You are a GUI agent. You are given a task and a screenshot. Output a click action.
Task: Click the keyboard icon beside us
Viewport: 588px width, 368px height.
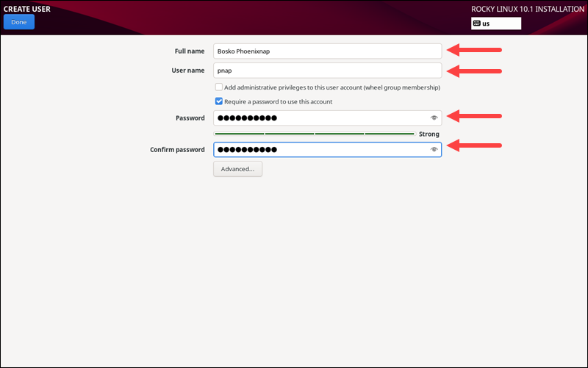(x=476, y=24)
